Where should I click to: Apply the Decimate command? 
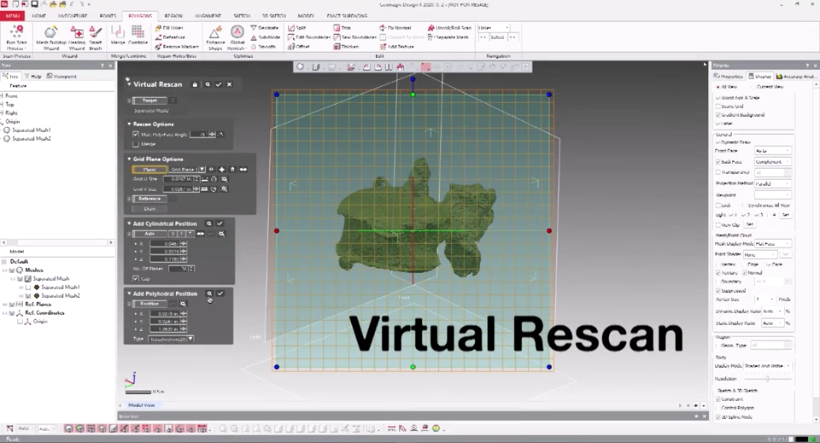265,28
